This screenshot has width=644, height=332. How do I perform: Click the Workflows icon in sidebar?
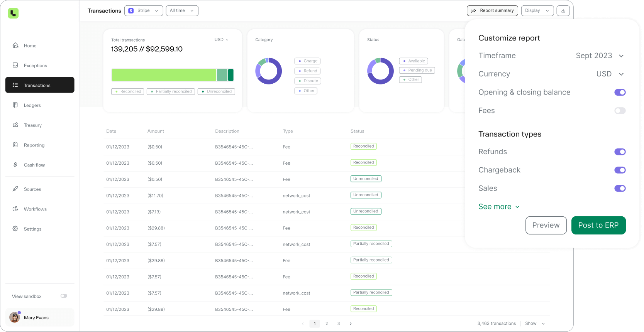pos(15,209)
